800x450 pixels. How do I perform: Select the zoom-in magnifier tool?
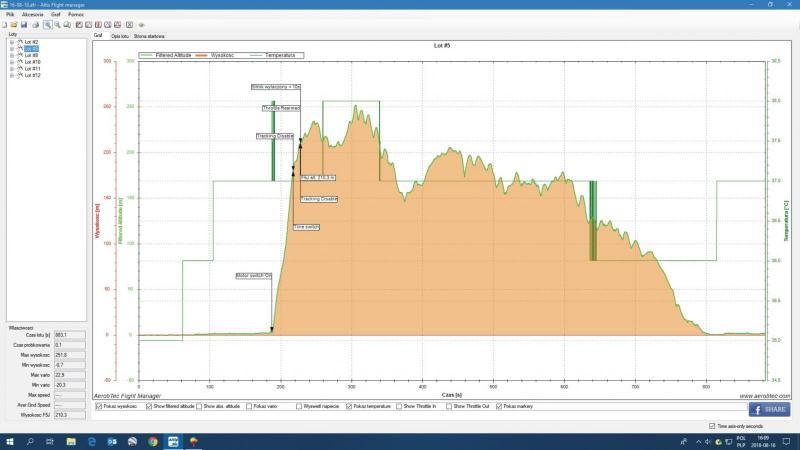coord(47,24)
